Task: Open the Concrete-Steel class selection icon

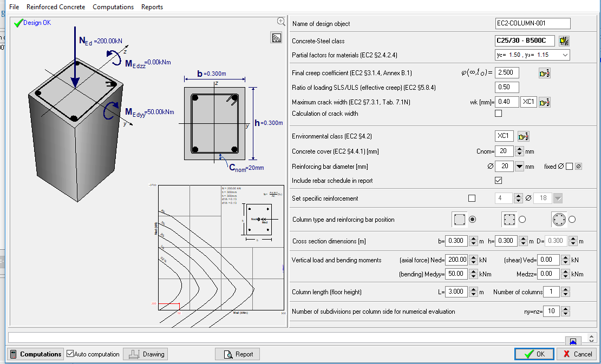Action: [x=564, y=41]
